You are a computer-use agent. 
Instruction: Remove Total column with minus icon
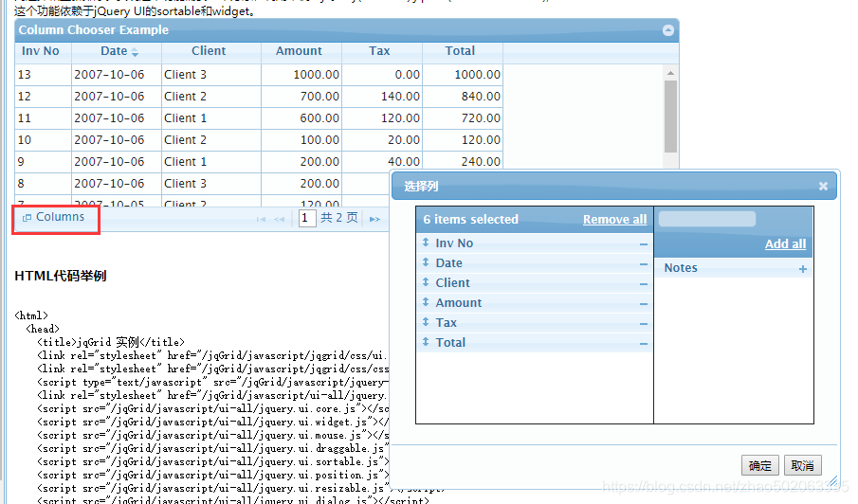[644, 344]
